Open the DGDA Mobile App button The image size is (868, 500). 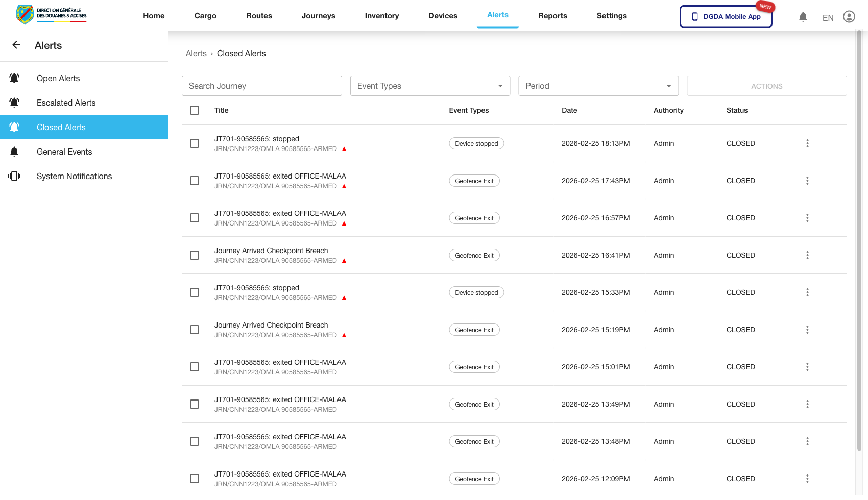point(726,16)
